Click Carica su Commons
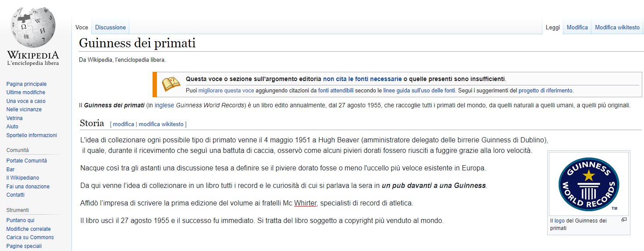The image size is (644, 251). pyautogui.click(x=30, y=237)
